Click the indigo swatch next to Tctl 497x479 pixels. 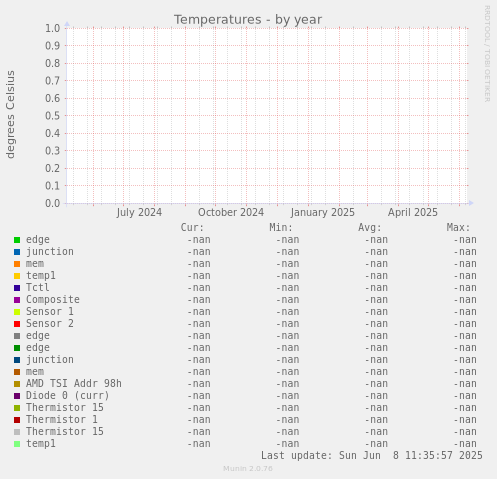pyautogui.click(x=17, y=288)
